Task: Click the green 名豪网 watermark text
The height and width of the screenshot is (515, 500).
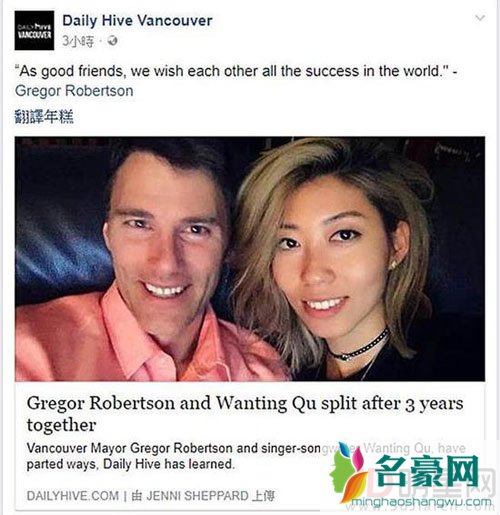Action: [x=428, y=473]
